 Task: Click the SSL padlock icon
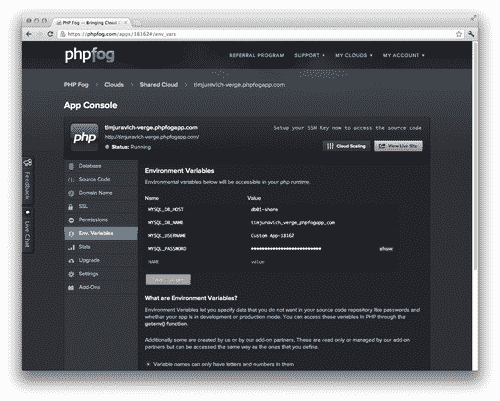tap(71, 207)
